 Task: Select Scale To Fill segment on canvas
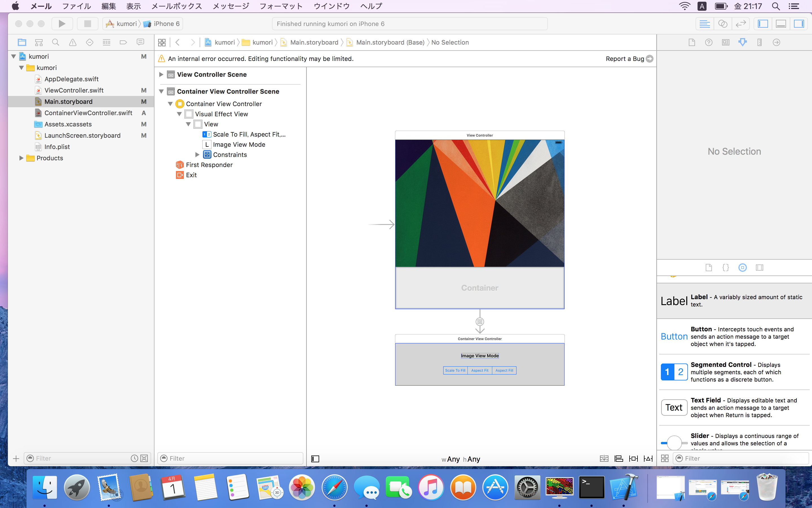pos(455,370)
